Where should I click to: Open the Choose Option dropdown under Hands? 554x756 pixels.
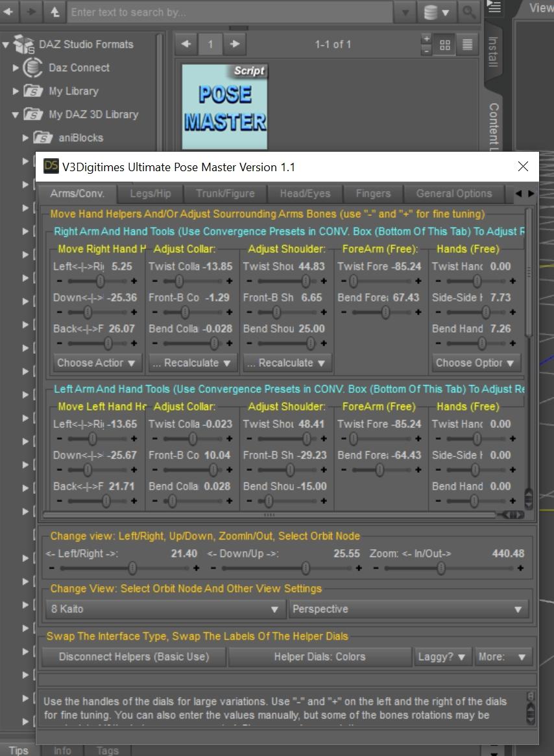(475, 363)
